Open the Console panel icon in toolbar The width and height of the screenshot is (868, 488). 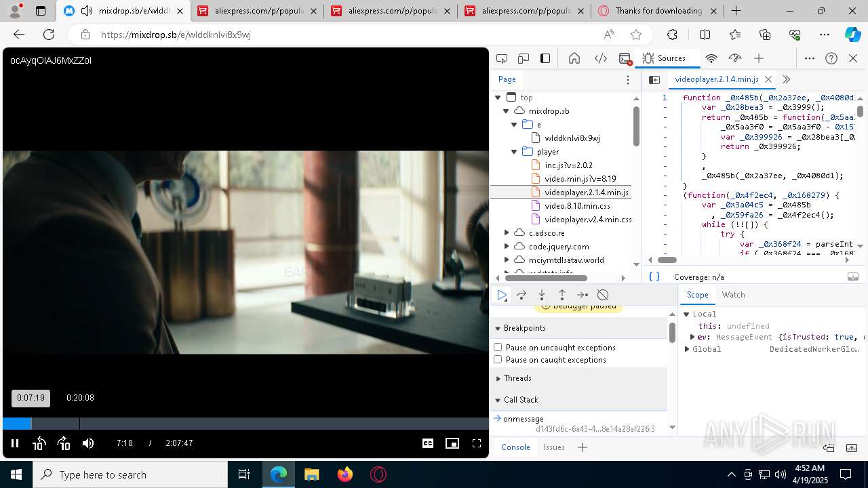coord(625,58)
